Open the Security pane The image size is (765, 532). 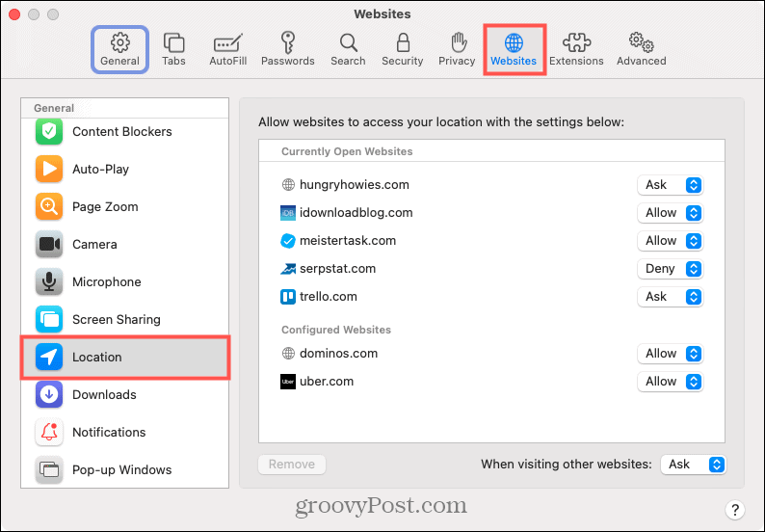(403, 50)
